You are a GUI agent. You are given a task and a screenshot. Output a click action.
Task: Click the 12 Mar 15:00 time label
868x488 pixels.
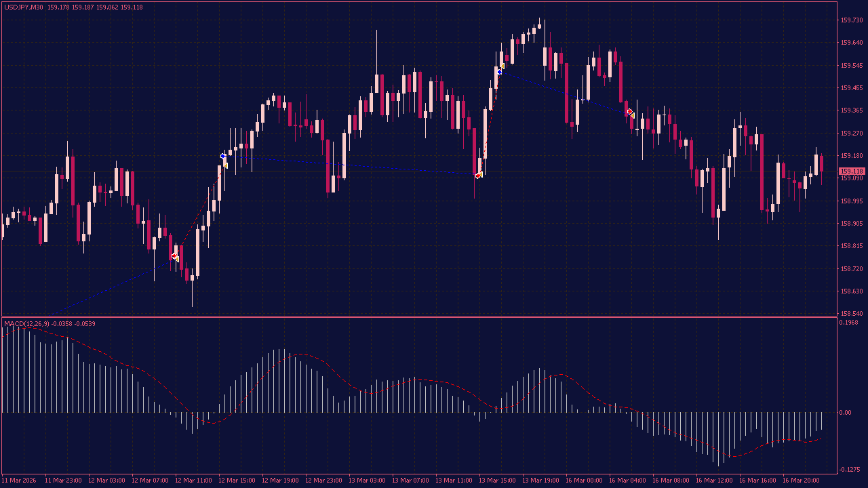click(237, 481)
